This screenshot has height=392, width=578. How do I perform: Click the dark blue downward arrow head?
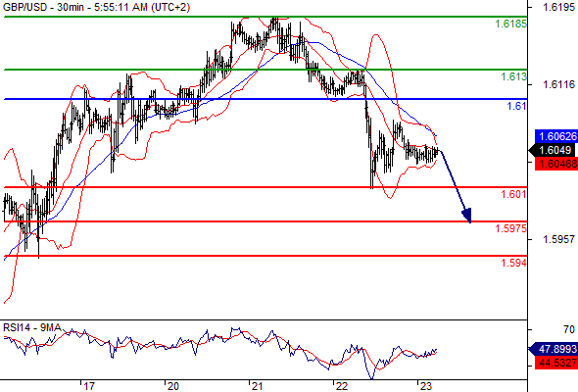tap(466, 216)
